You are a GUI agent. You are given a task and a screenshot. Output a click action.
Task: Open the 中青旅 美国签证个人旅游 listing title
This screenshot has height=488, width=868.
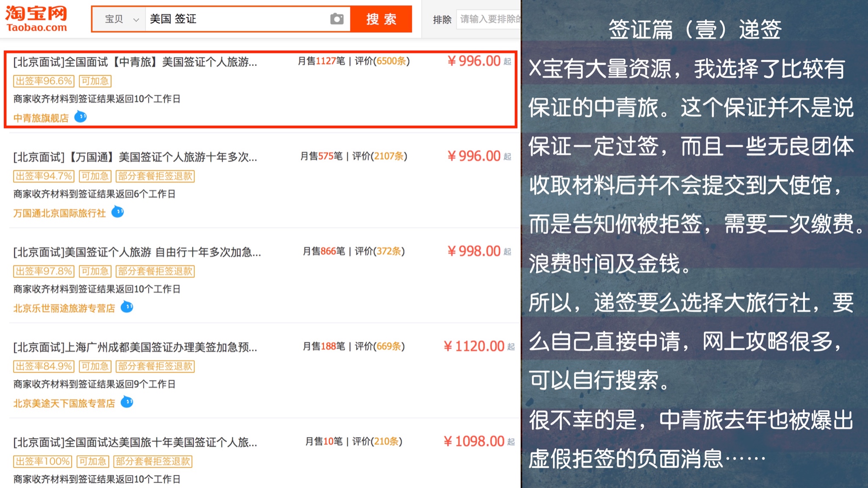[x=135, y=62]
